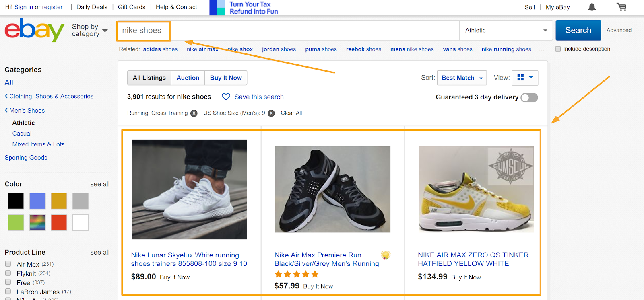The image size is (644, 300).
Task: Remove the Running, Cross Training filter
Action: 194,113
